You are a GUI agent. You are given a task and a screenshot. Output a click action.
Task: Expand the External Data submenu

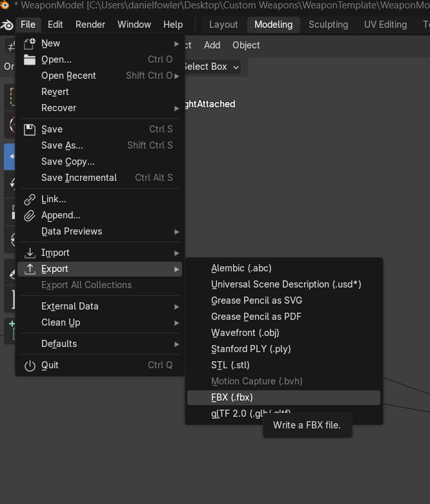[100, 306]
